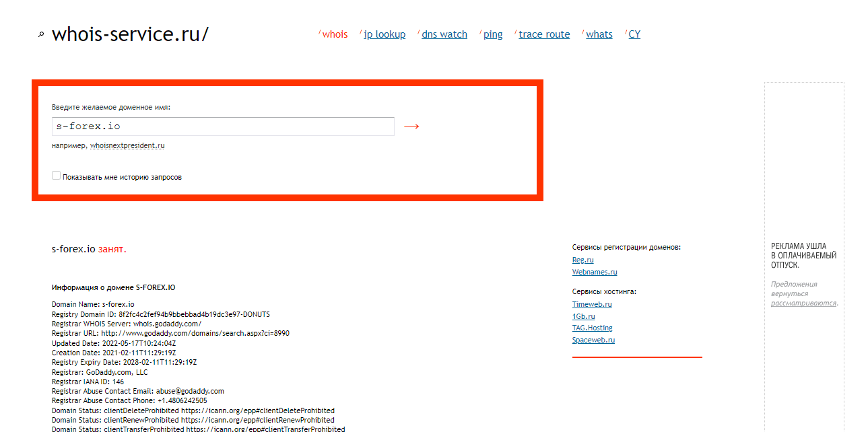
Task: Enable the request history checkbox
Action: (x=56, y=176)
